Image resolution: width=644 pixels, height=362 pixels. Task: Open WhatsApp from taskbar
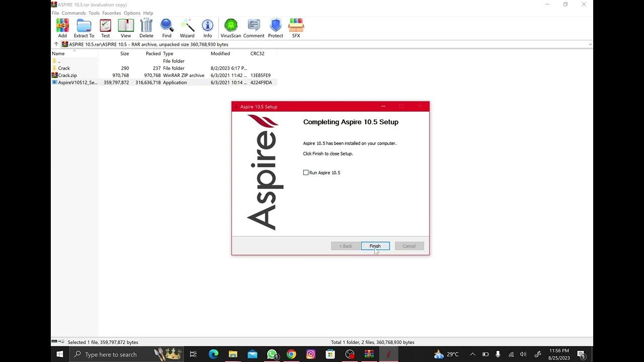[272, 354]
